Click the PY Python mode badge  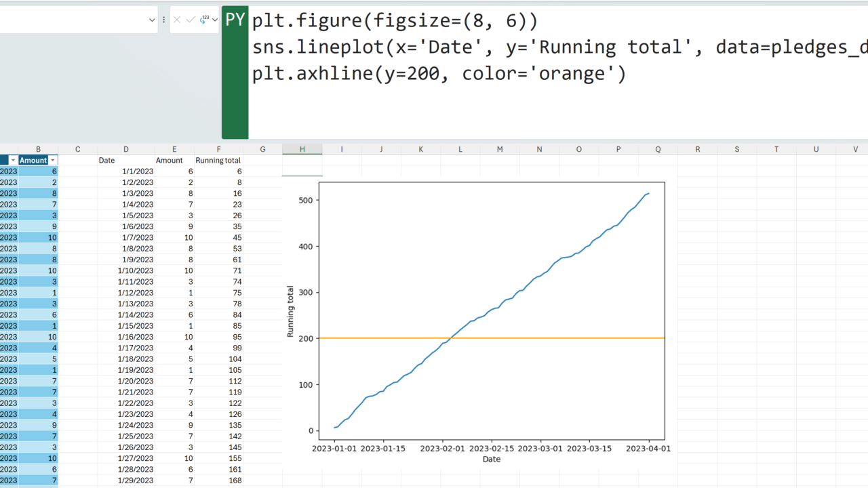click(235, 20)
